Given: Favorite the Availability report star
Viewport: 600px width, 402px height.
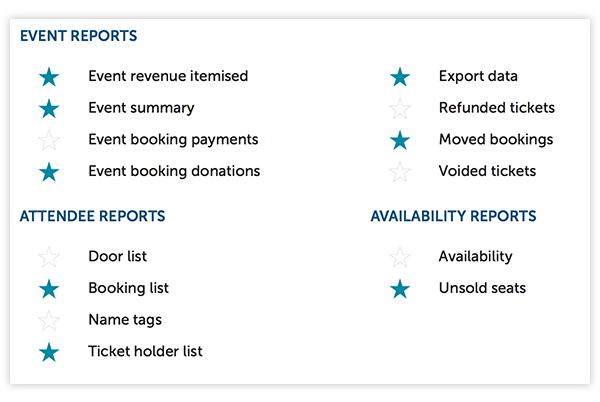Looking at the screenshot, I should pyautogui.click(x=400, y=257).
